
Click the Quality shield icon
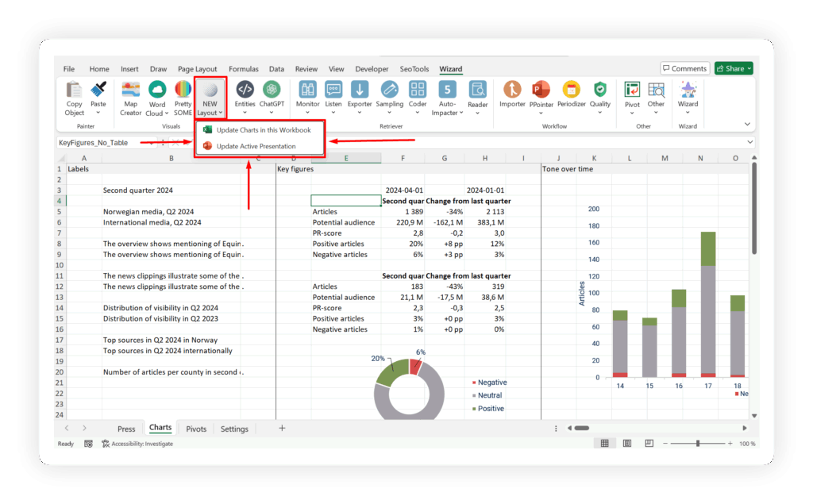pos(600,90)
